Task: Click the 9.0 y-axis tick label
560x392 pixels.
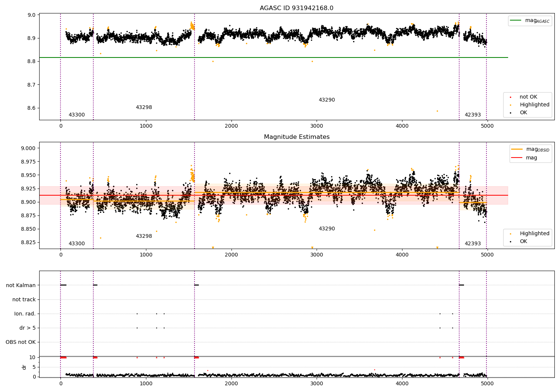Action: (32, 15)
